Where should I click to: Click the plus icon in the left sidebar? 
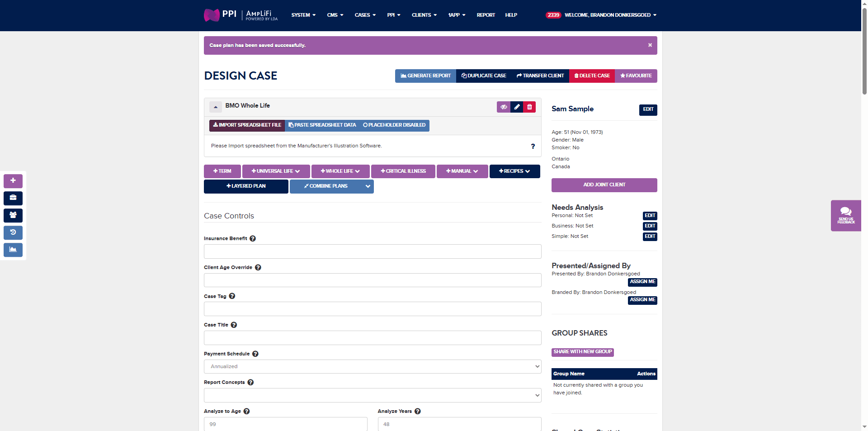[13, 181]
